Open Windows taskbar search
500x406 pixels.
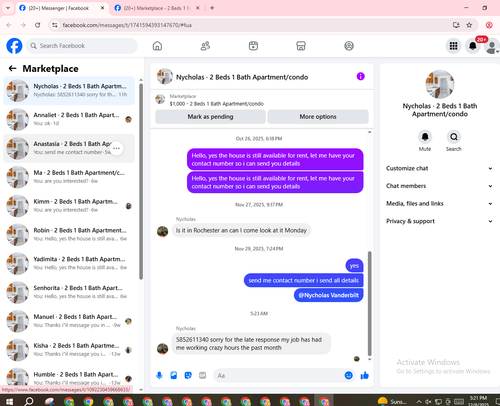(x=29, y=402)
